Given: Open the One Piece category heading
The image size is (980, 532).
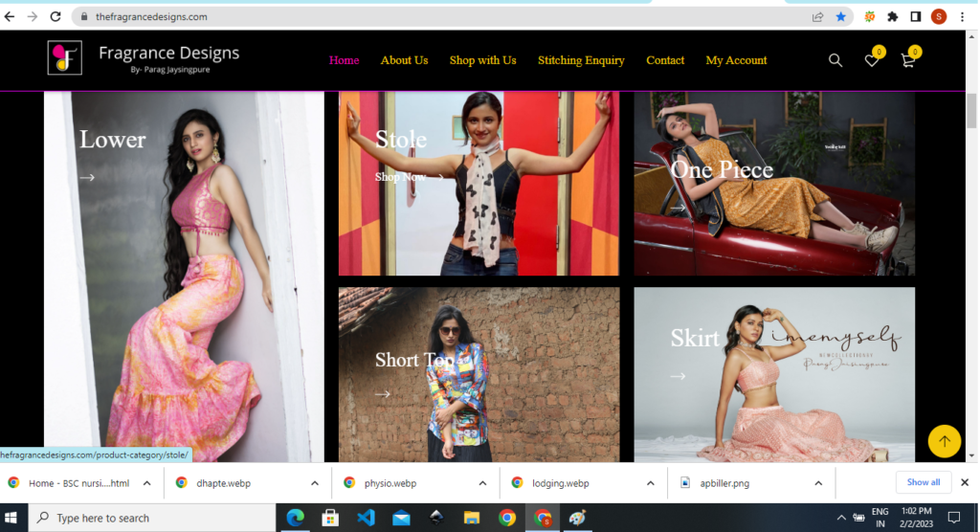Looking at the screenshot, I should point(722,169).
